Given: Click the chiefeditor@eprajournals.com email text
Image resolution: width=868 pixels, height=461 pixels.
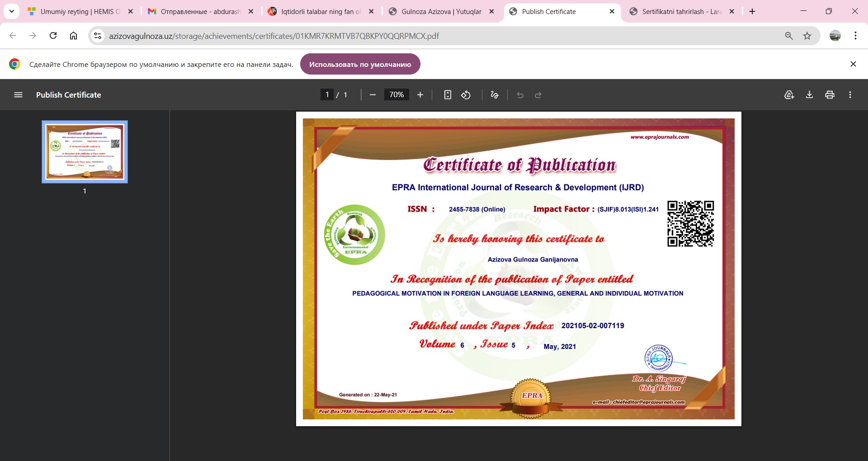Looking at the screenshot, I should (x=638, y=402).
